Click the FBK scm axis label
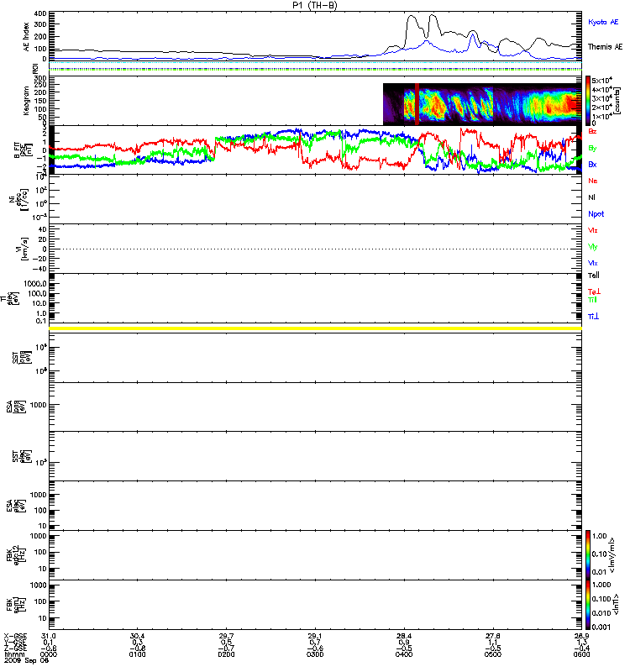This screenshot has height=672, width=630. coord(16,605)
